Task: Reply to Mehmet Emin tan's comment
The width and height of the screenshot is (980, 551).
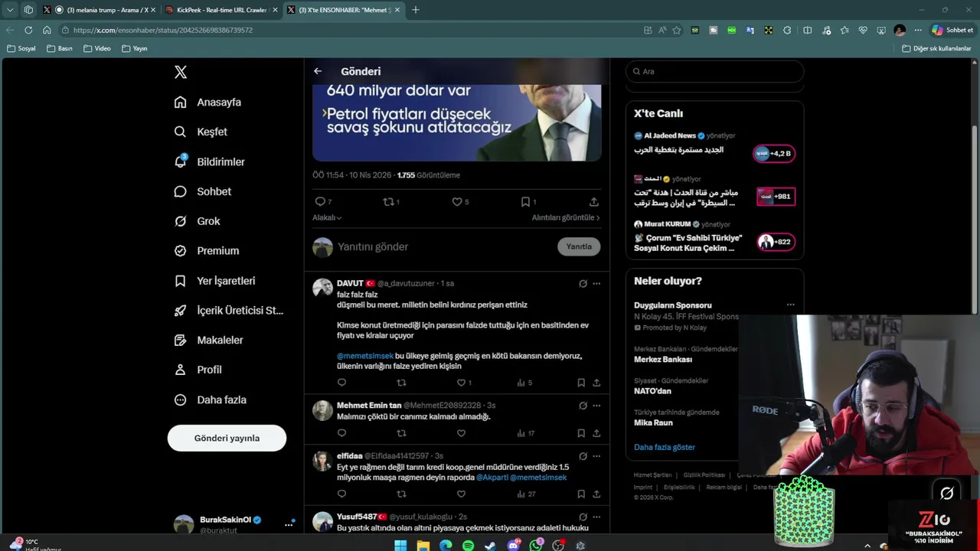Action: [x=341, y=433]
